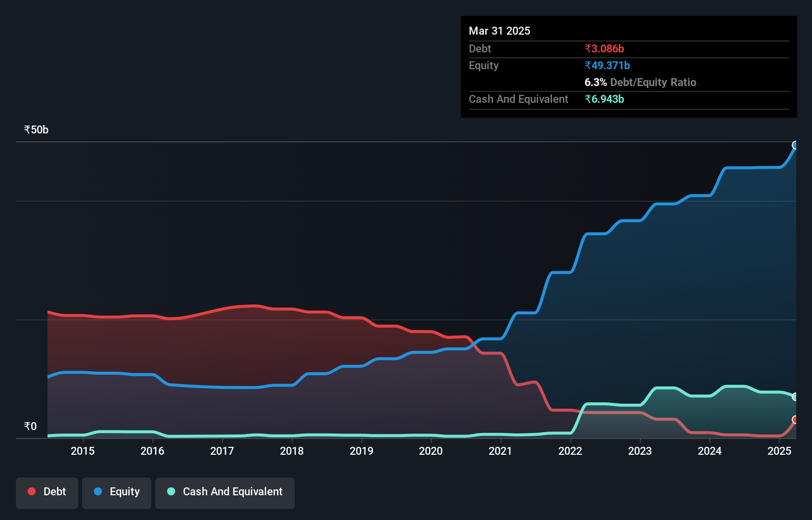Image resolution: width=812 pixels, height=520 pixels.
Task: Select the red Debt endpoint marker on the chart
Action: [796, 420]
